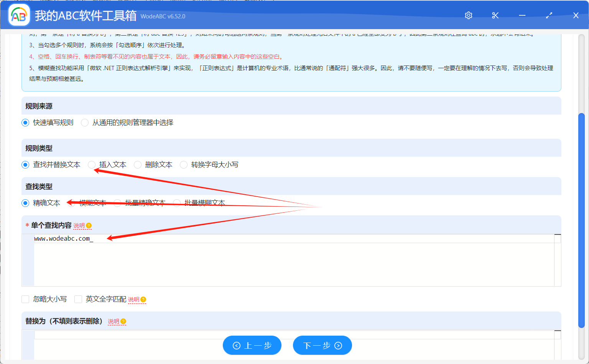Tick the 英文全字匹配 checkbox
The height and width of the screenshot is (364, 589).
(78, 299)
